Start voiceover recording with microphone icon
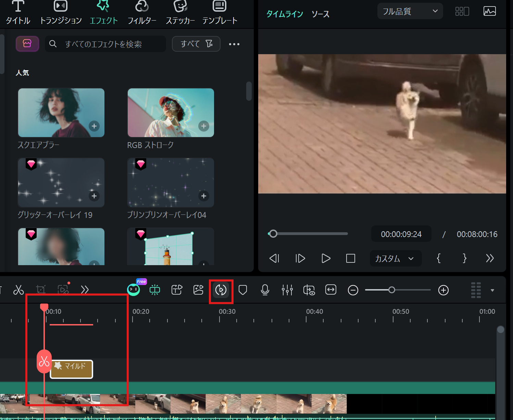The image size is (513, 420). click(x=265, y=290)
